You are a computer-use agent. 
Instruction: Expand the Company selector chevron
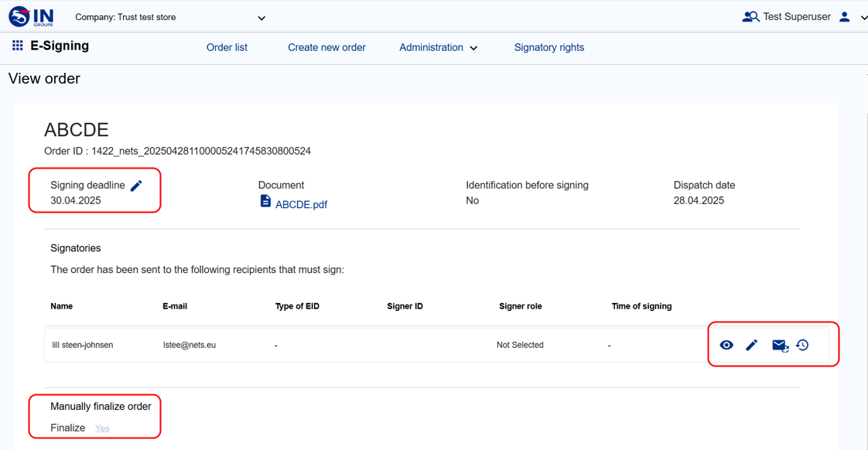[261, 18]
